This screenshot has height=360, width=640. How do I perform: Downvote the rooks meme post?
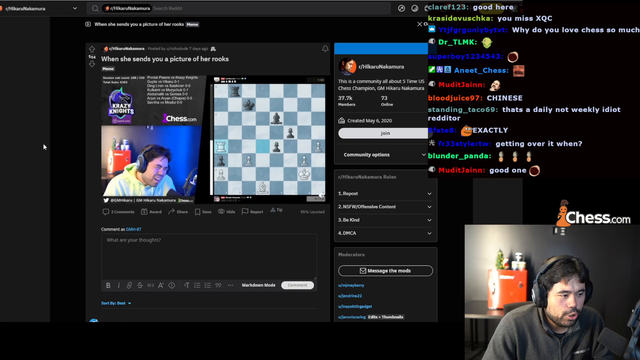pyautogui.click(x=92, y=64)
